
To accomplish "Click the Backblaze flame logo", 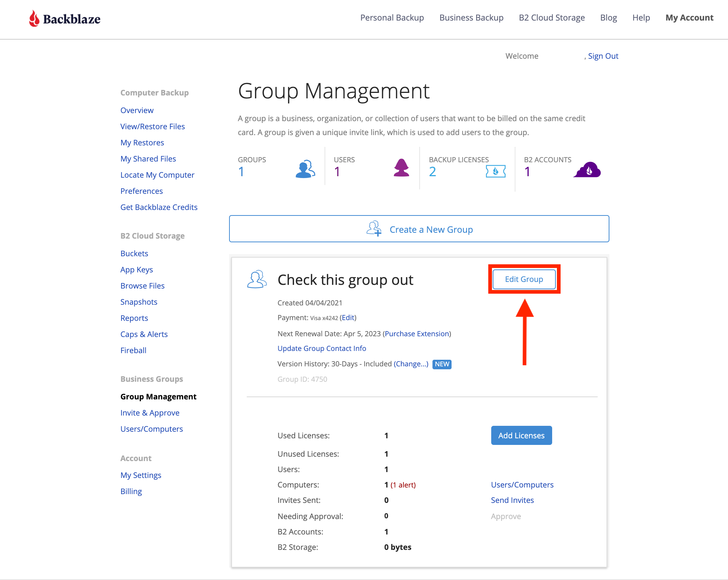I will tap(34, 18).
